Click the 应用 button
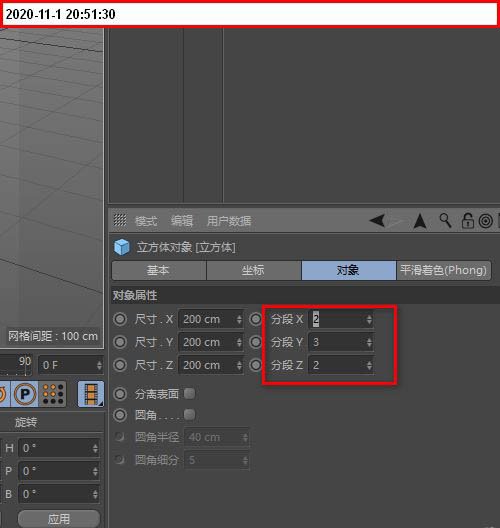This screenshot has height=528, width=500. [x=59, y=519]
